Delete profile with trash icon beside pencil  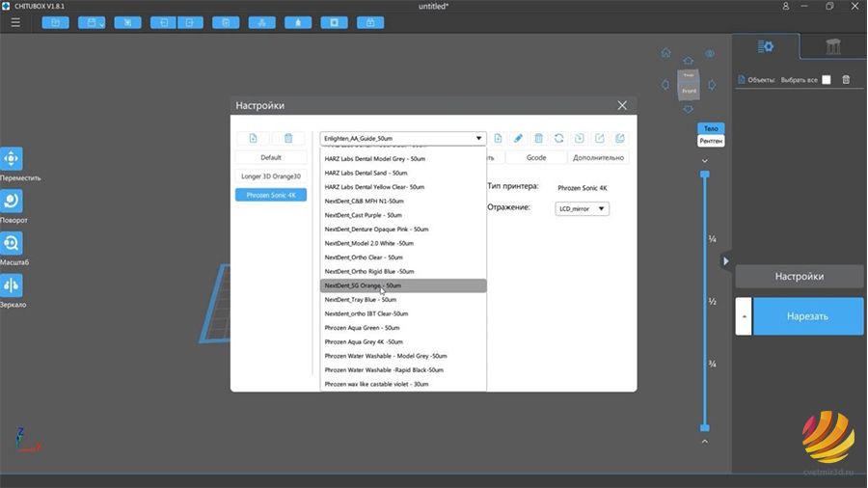[x=538, y=138]
